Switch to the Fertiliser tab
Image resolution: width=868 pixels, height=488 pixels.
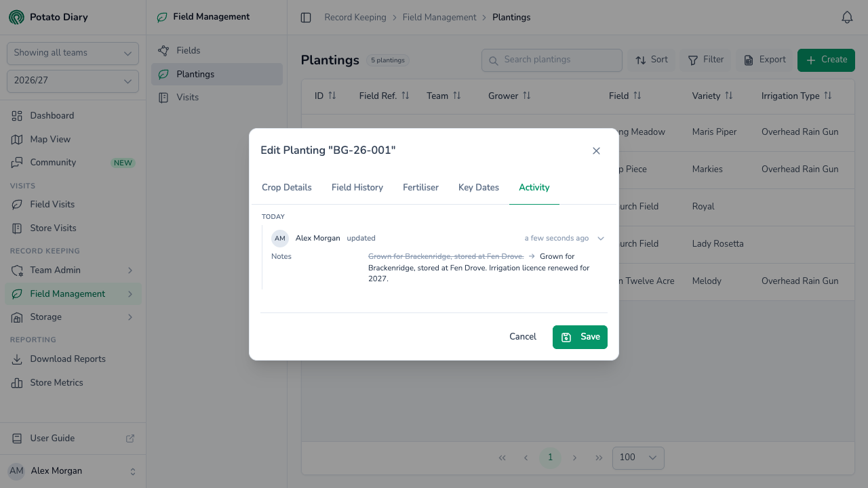(420, 188)
